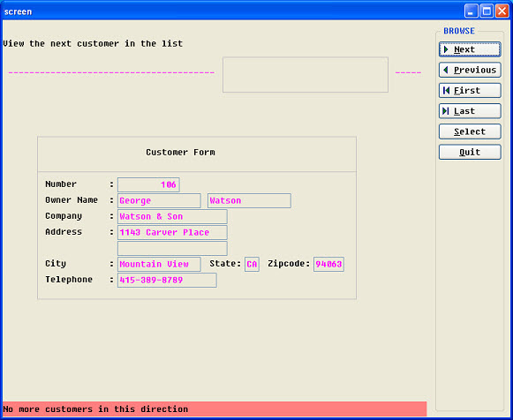Go to the Previous customer

pos(470,70)
